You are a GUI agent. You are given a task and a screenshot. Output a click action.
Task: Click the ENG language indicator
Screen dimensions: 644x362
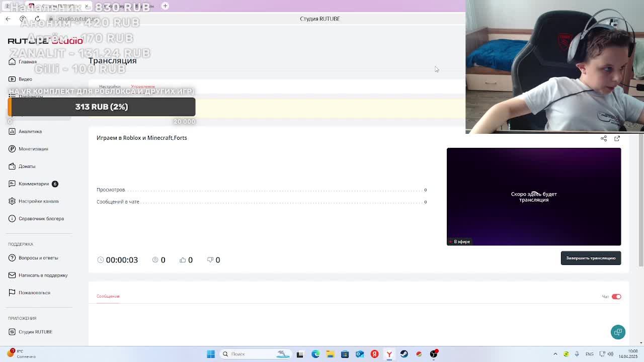590,354
